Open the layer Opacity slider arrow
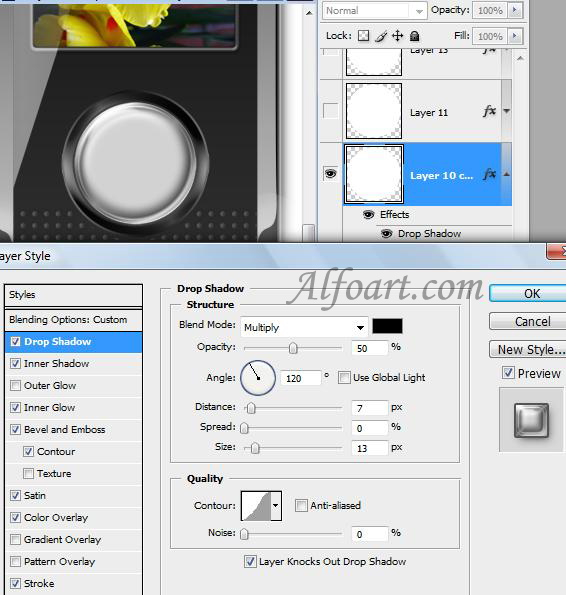This screenshot has height=595, width=566. 515,10
